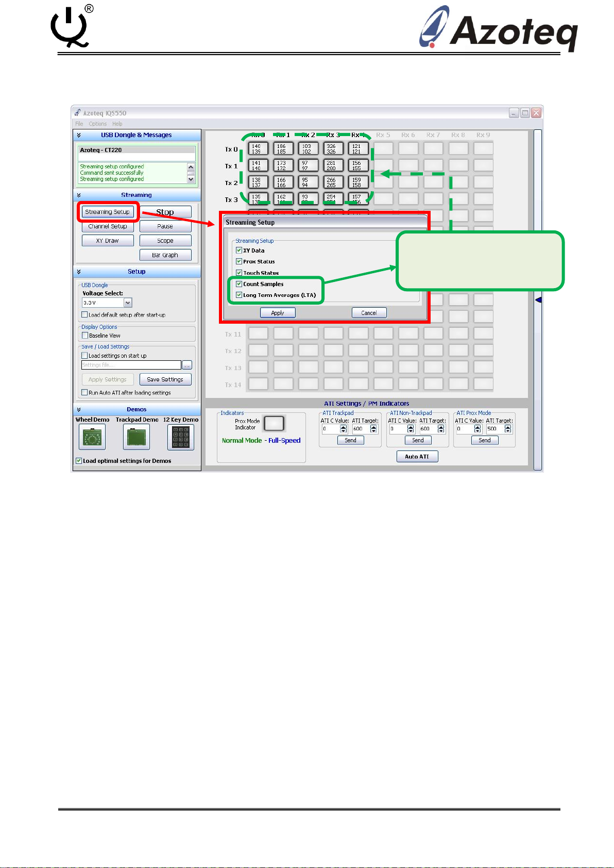Enable Run Auto ATI after loading settings

click(84, 393)
